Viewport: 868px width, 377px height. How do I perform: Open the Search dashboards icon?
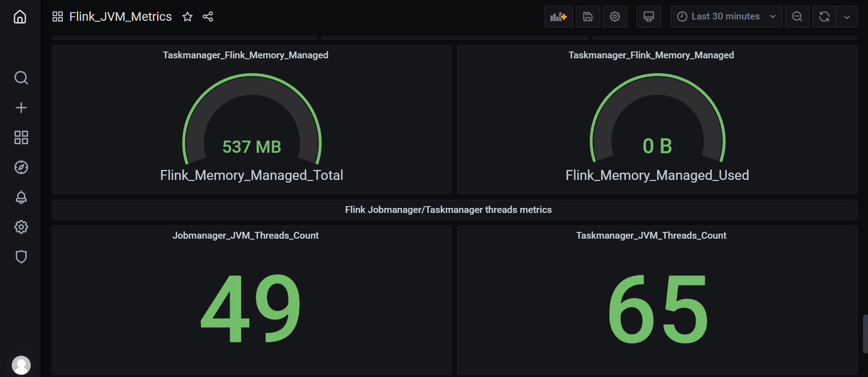[x=21, y=78]
